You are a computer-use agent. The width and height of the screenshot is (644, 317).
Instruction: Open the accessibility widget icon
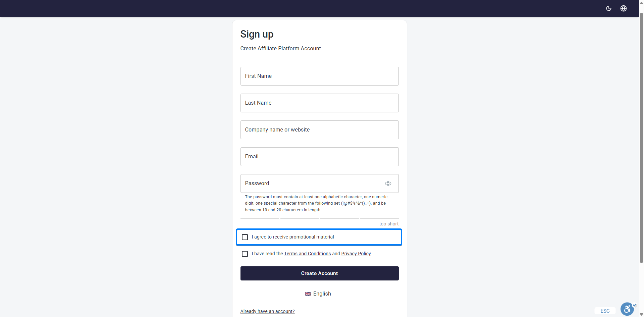coord(627,309)
